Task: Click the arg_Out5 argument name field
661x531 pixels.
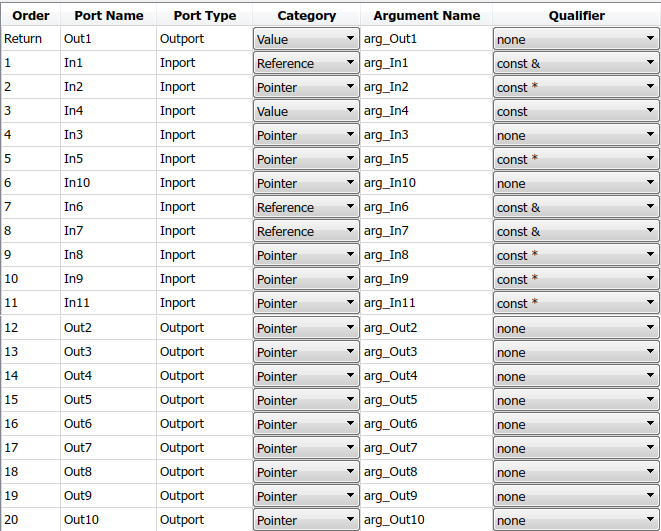Action: coord(424,400)
